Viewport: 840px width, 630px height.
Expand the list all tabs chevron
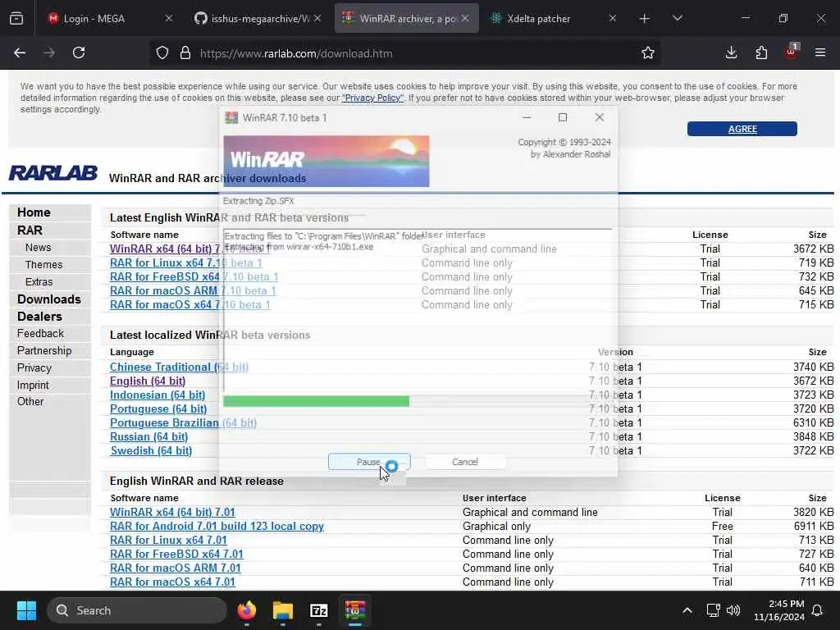tap(677, 19)
